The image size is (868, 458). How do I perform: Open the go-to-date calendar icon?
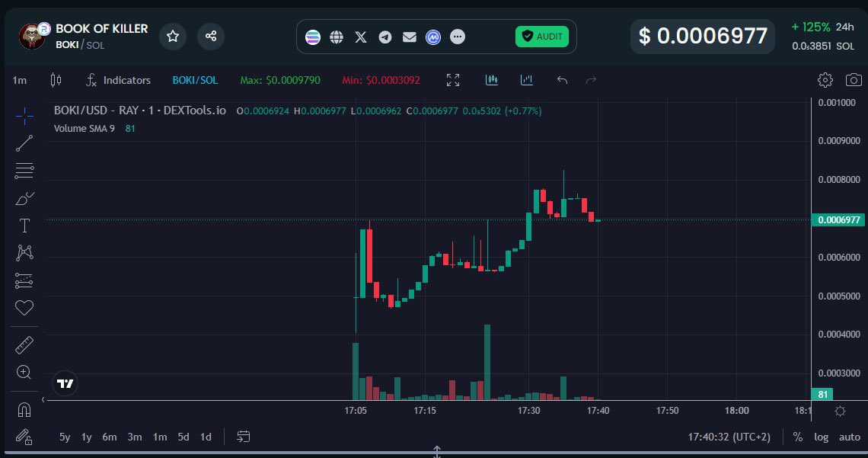244,437
